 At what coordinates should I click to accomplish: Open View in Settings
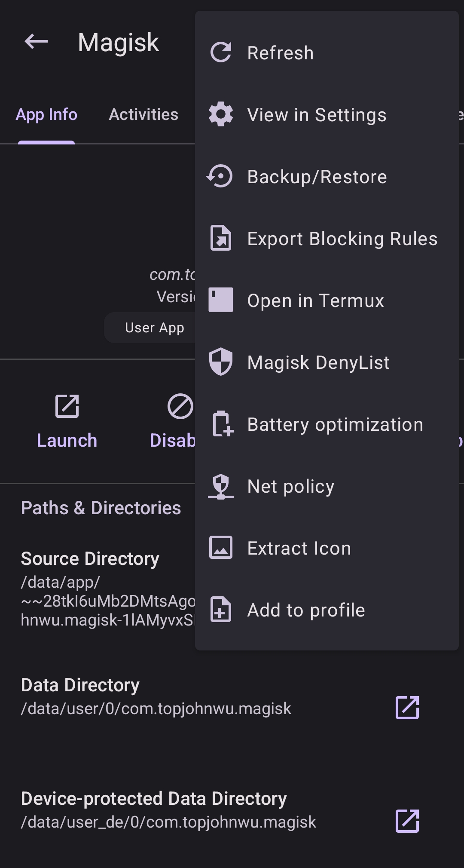click(x=317, y=115)
